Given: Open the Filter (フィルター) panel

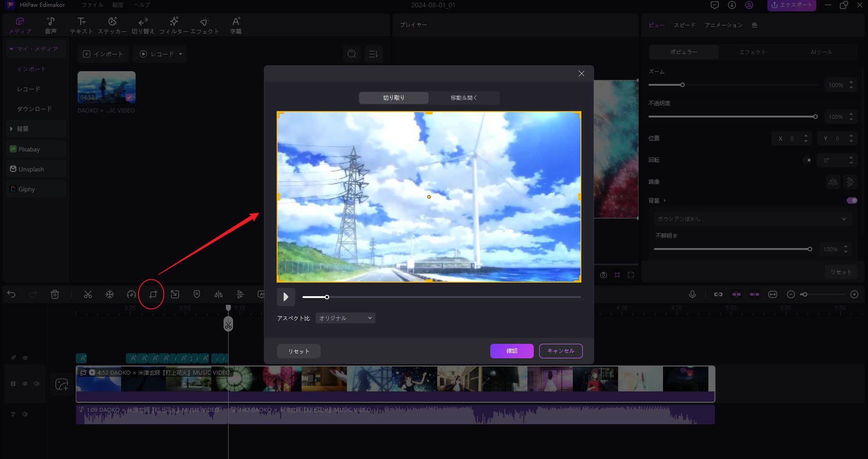Looking at the screenshot, I should [x=174, y=25].
